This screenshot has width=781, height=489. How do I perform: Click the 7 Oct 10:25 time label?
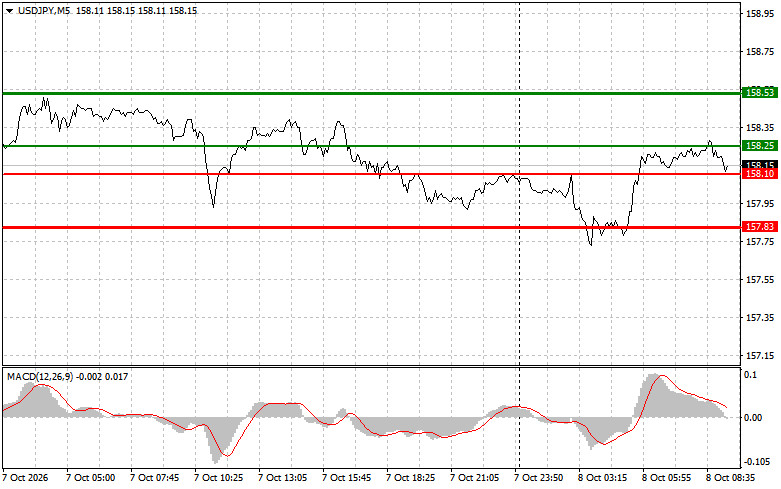click(x=219, y=478)
